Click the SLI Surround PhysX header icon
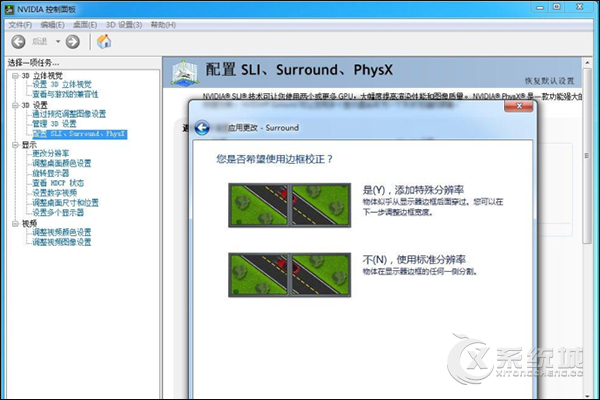Viewport: 600px width, 400px height. 185,72
